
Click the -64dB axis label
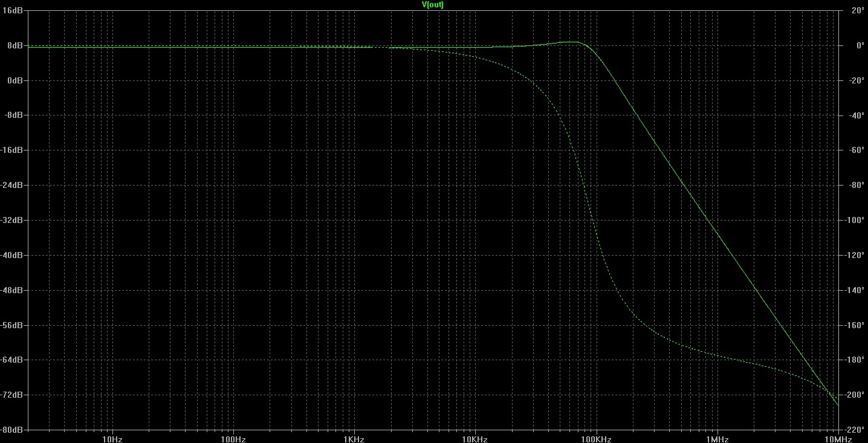(11, 360)
